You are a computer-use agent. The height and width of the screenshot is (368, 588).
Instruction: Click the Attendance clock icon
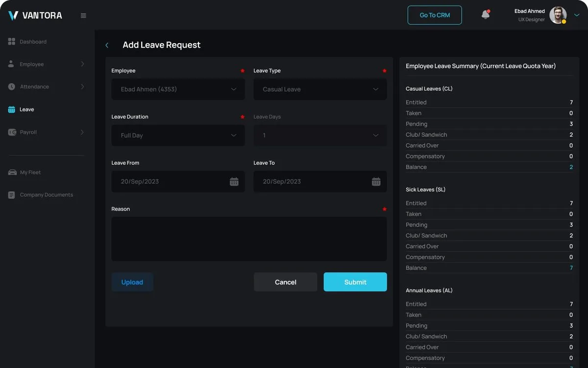point(12,86)
